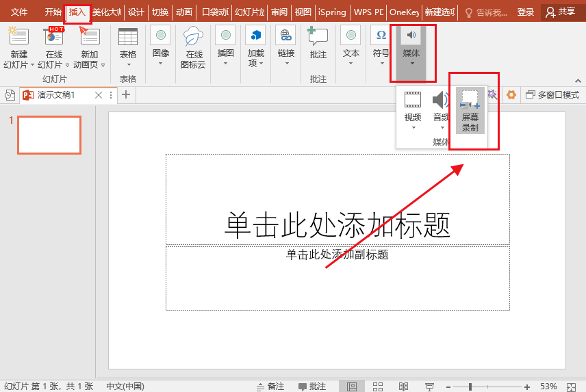
Task: Toggle Multi-window Mode (多窗口模式)
Action: tap(552, 95)
